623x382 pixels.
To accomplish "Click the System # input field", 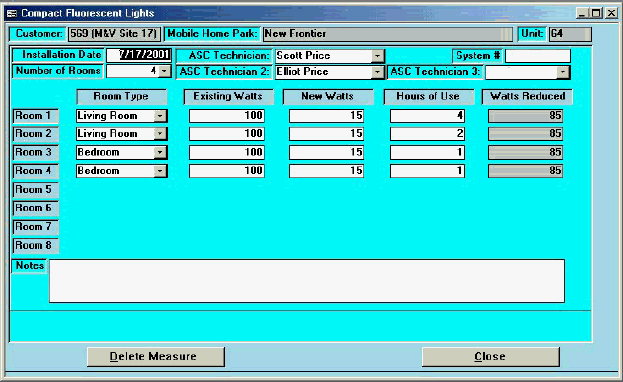I will click(538, 56).
